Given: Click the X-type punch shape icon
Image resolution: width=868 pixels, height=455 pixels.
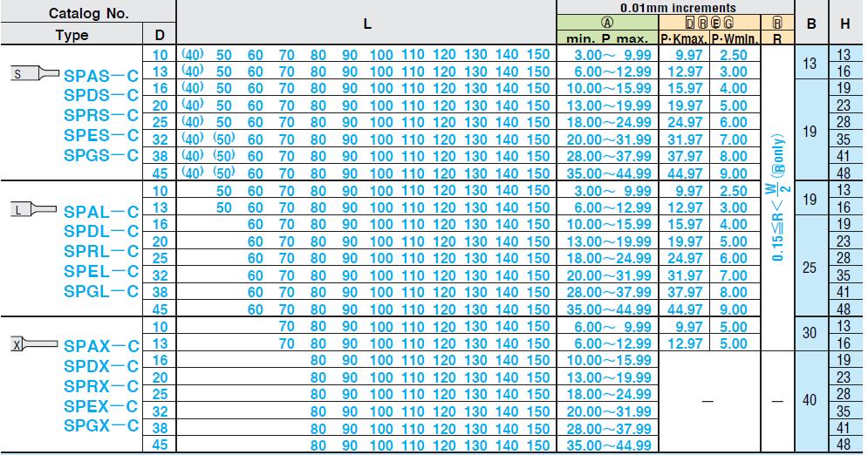Looking at the screenshot, I should coord(35,343).
